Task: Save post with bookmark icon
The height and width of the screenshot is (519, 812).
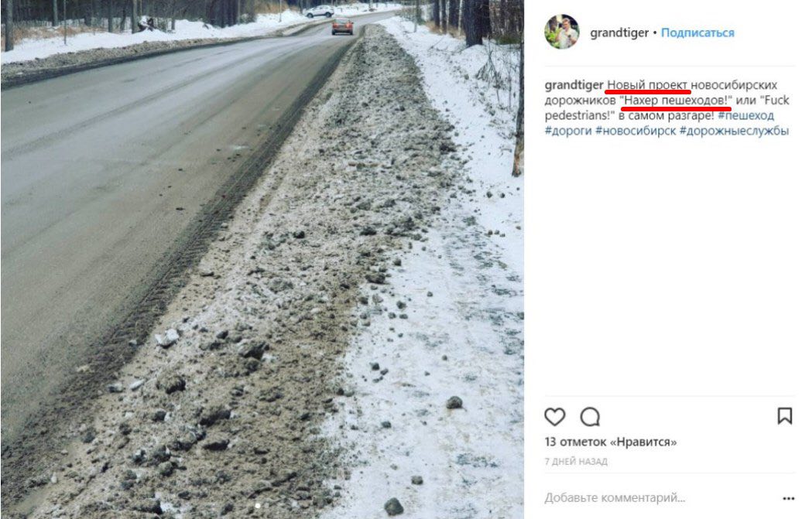Action: (x=785, y=416)
